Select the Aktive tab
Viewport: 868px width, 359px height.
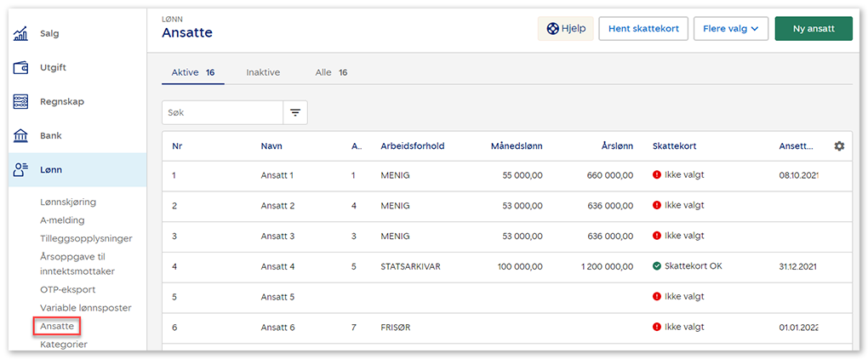coord(192,73)
